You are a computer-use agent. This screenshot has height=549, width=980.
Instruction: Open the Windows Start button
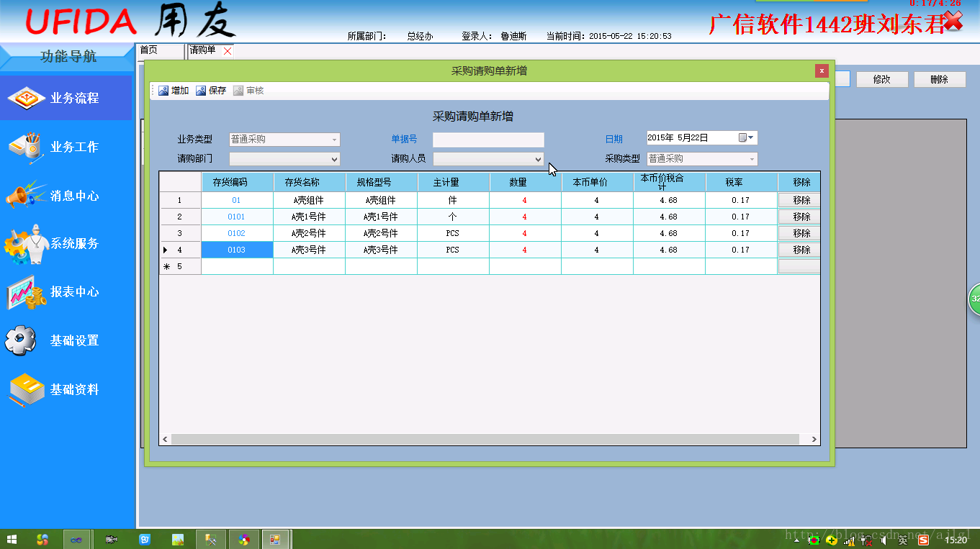pyautogui.click(x=12, y=539)
